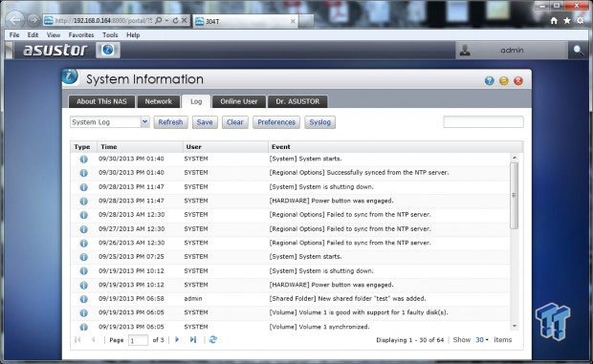Open System Information icon in ASUSTOR taskbar
Image resolution: width=593 pixels, height=364 pixels.
click(x=108, y=50)
